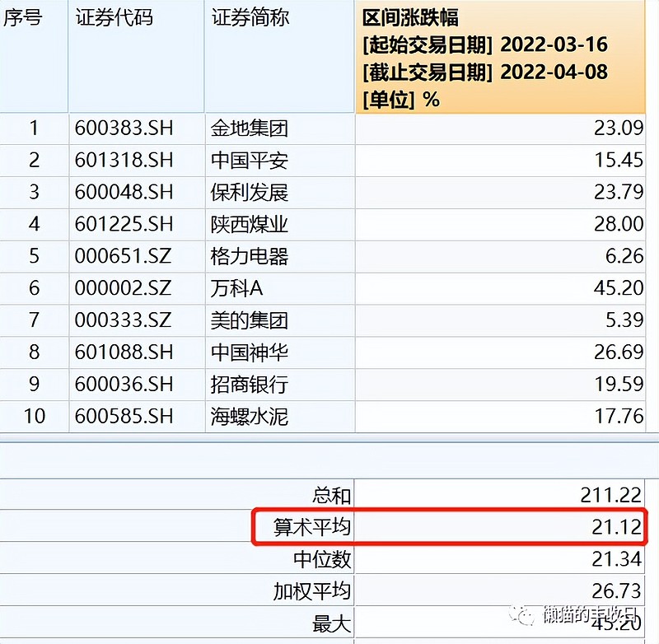The image size is (659, 644).
Task: Click the 最大 summary label
Action: click(331, 623)
